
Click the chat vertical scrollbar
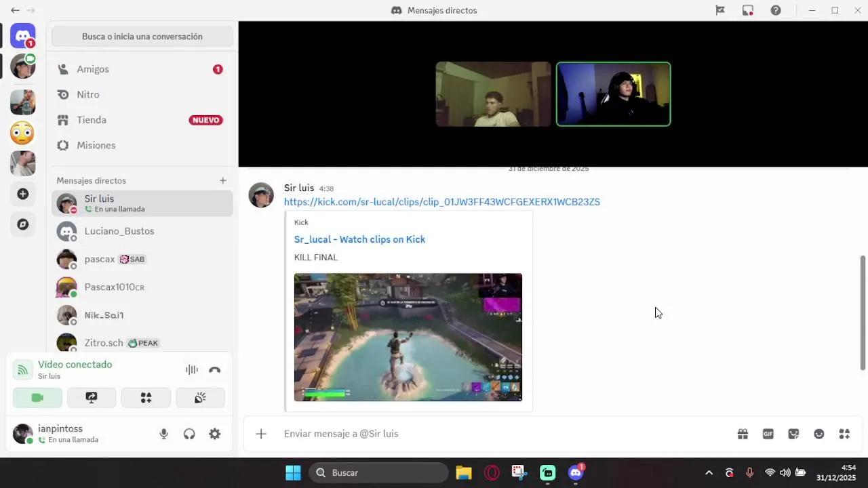863,313
